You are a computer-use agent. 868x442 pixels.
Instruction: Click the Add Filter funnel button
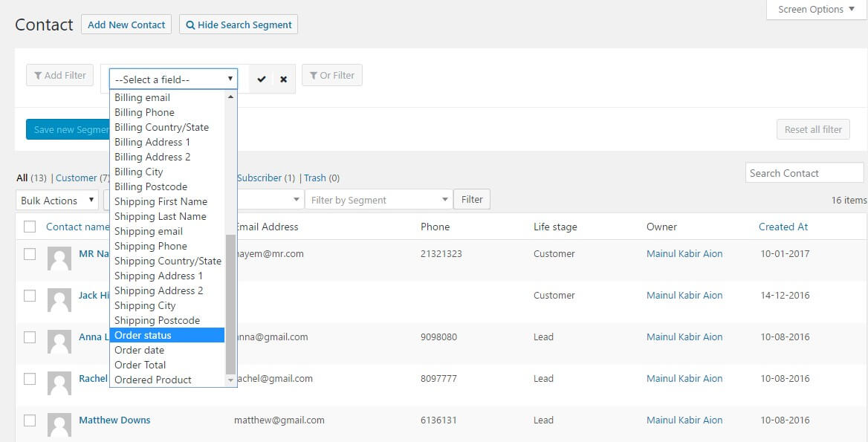coord(60,75)
